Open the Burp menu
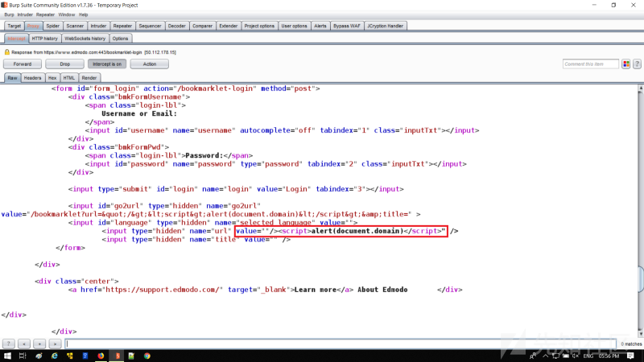This screenshot has height=362, width=644. (9, 14)
